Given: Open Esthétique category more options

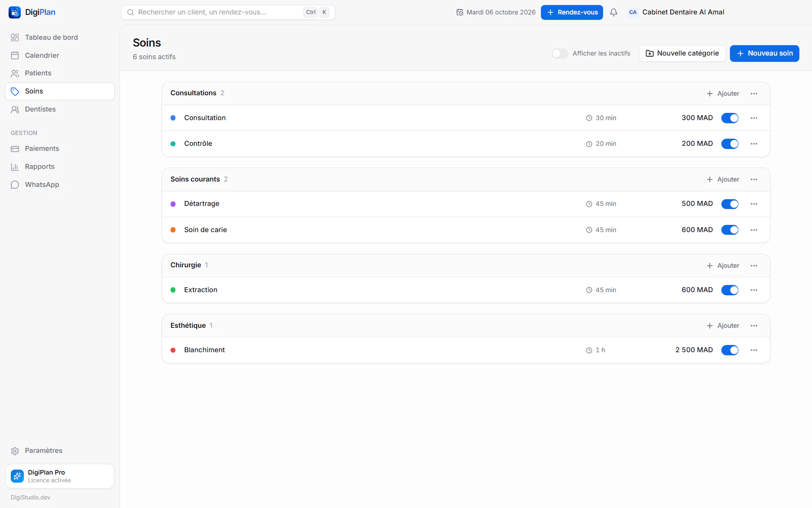Looking at the screenshot, I should coord(754,326).
